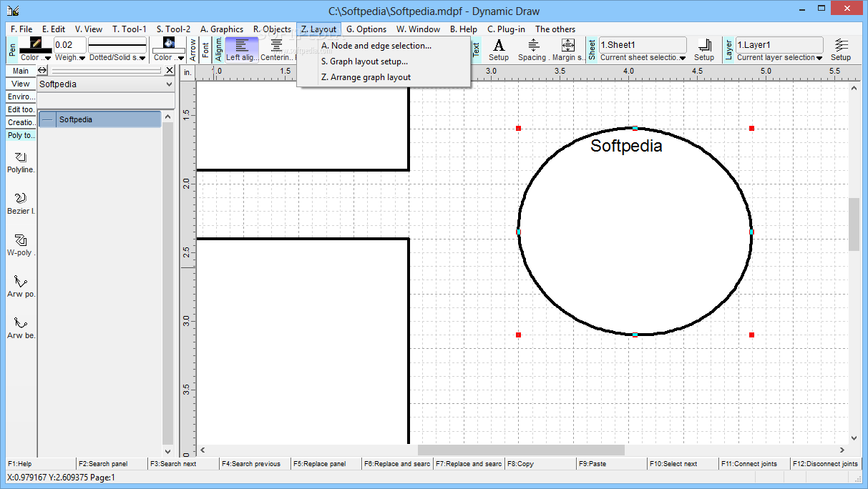Image resolution: width=868 pixels, height=489 pixels.
Task: Open Current sheet selection dropdown
Action: pos(643,57)
